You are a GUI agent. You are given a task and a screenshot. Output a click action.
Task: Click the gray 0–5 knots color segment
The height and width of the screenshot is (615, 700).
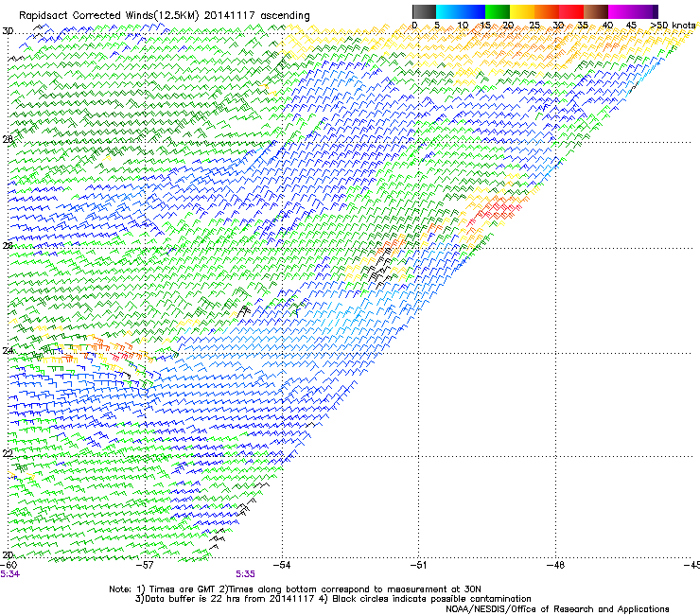click(x=424, y=11)
